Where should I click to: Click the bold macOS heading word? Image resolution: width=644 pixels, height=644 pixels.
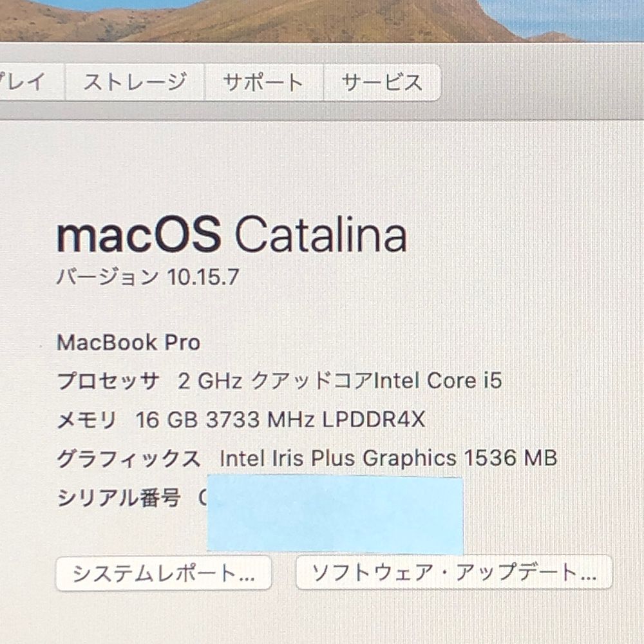[139, 235]
